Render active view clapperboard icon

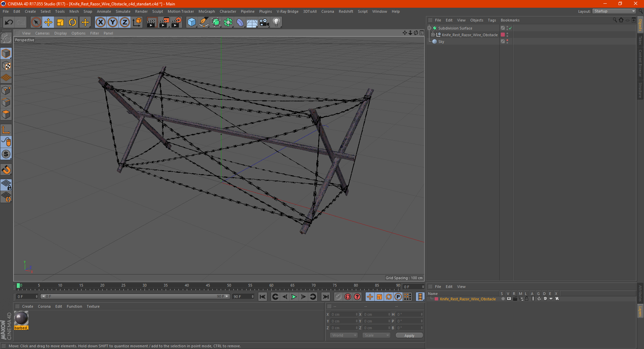pyautogui.click(x=152, y=22)
